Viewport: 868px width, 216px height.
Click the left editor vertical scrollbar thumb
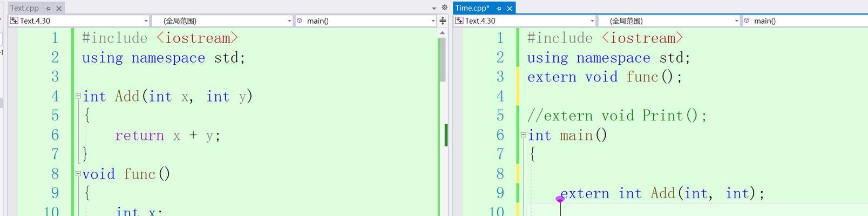tap(442, 59)
